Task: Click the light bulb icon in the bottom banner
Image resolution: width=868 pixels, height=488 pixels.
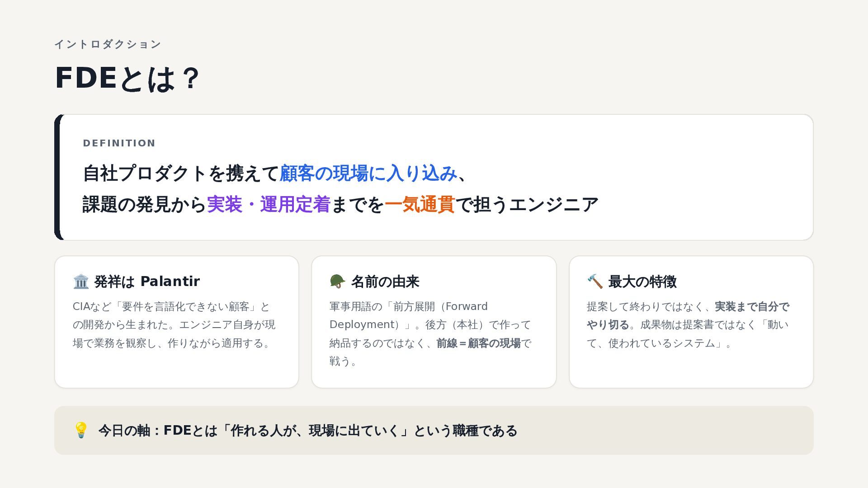Action: (x=81, y=430)
